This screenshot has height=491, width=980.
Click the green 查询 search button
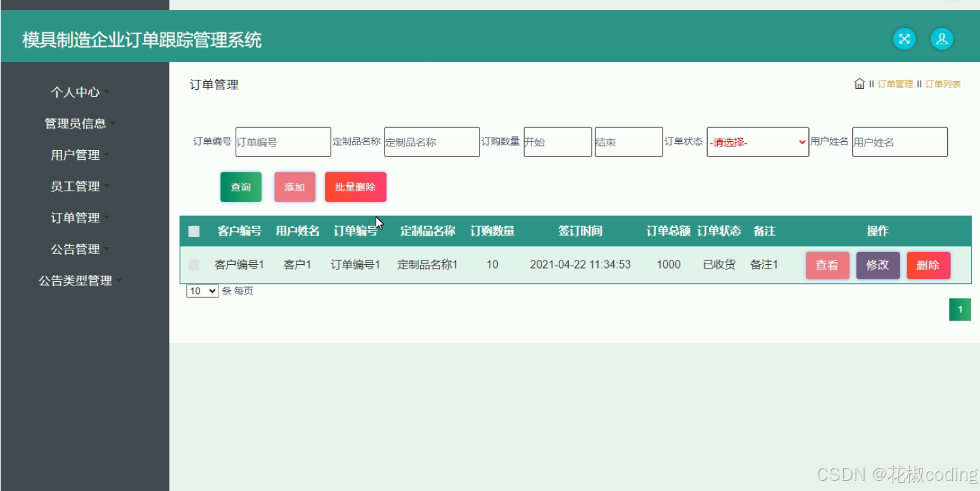241,187
